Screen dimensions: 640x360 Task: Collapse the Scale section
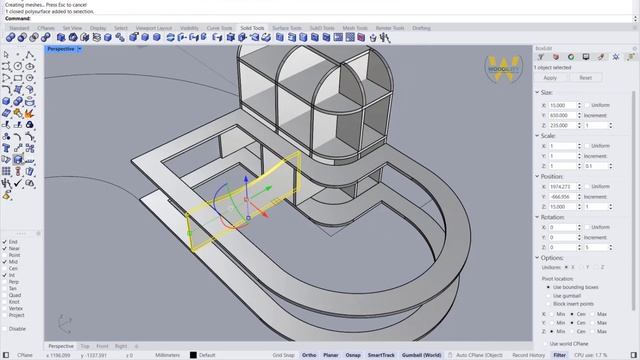537,136
